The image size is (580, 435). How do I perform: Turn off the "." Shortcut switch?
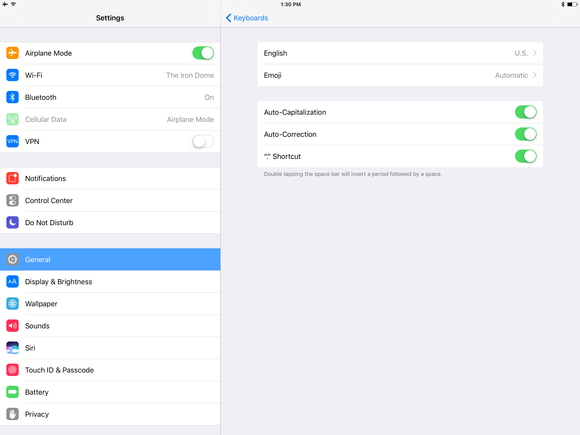526,156
